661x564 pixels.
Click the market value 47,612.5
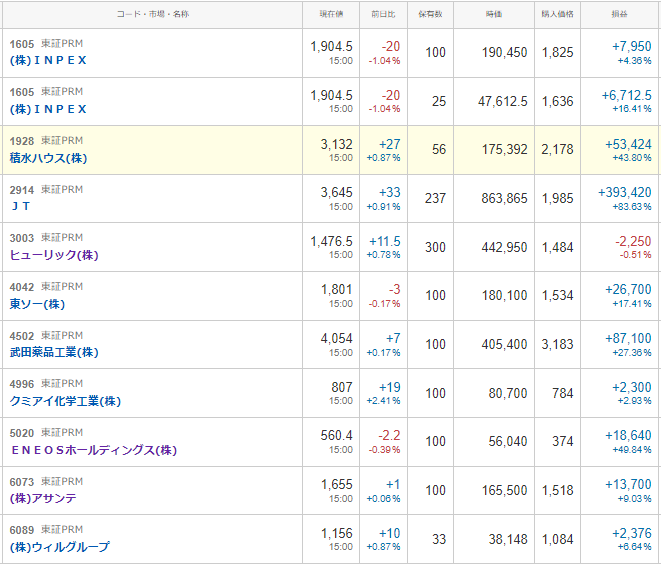(x=502, y=102)
